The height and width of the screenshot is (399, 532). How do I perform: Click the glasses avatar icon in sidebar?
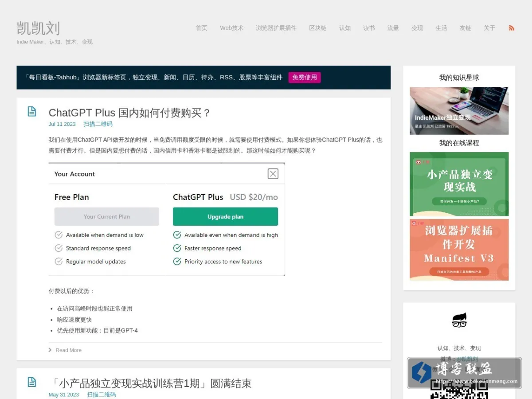[459, 320]
